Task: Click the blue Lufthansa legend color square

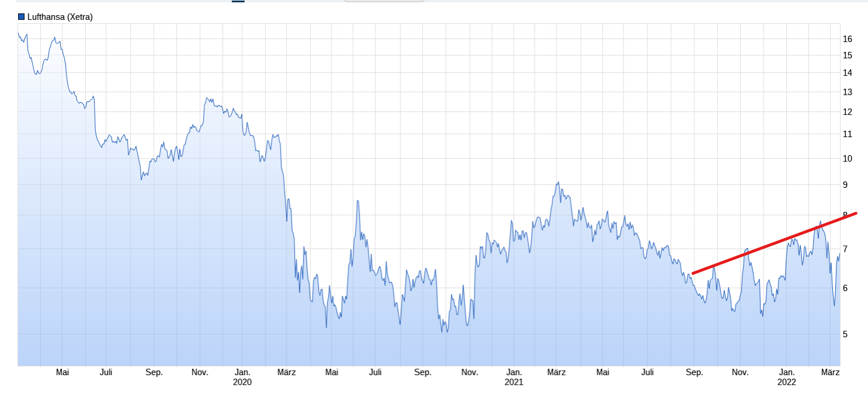Action: coord(22,17)
